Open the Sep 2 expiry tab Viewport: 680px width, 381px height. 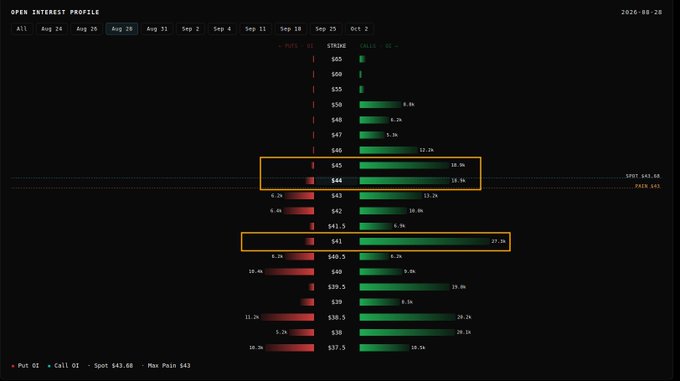tap(190, 29)
